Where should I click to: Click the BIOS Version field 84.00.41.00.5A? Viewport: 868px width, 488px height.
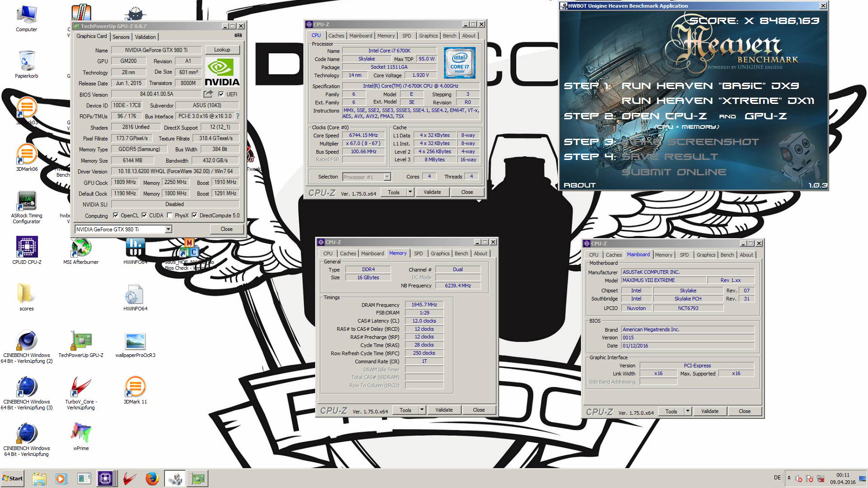(x=156, y=94)
